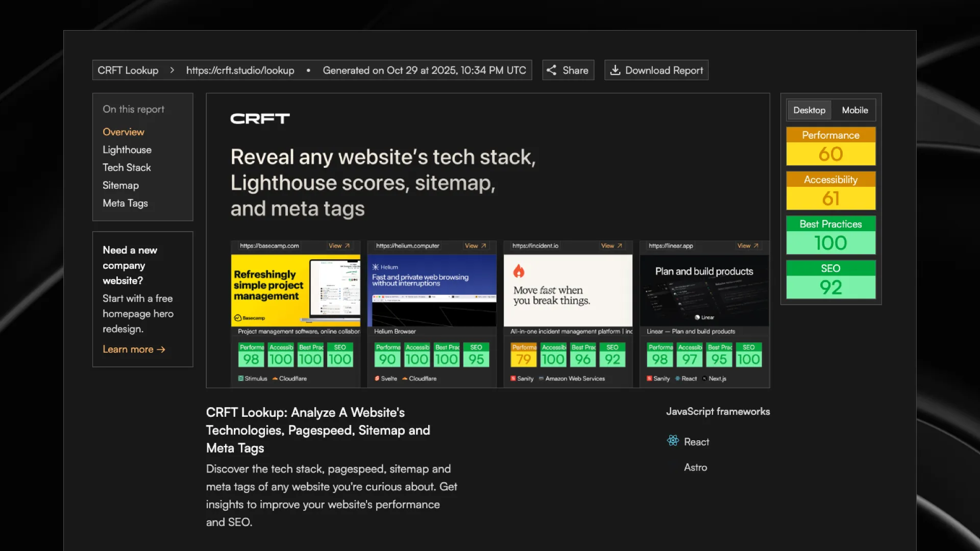This screenshot has width=980, height=551.
Task: Select the React framework icon
Action: [x=673, y=441]
